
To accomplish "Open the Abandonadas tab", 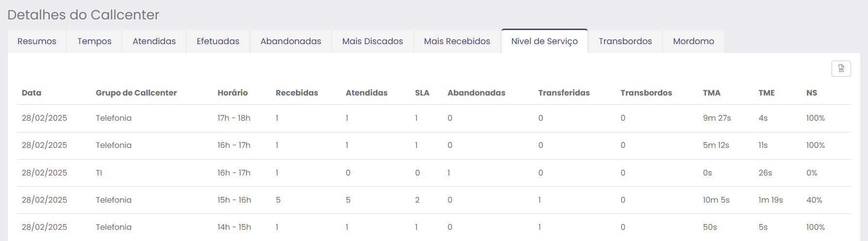I will coord(291,42).
